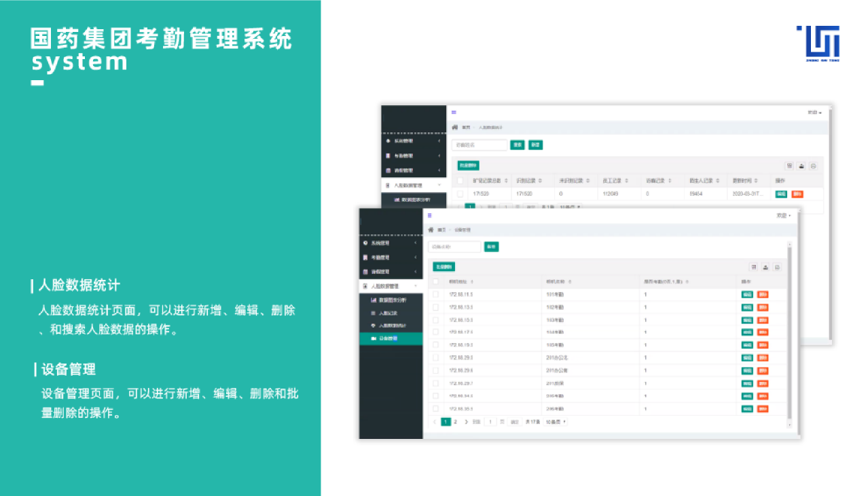The image size is (868, 496).
Task: Click 请假管理 icon in back window sidebar
Action: point(388,171)
